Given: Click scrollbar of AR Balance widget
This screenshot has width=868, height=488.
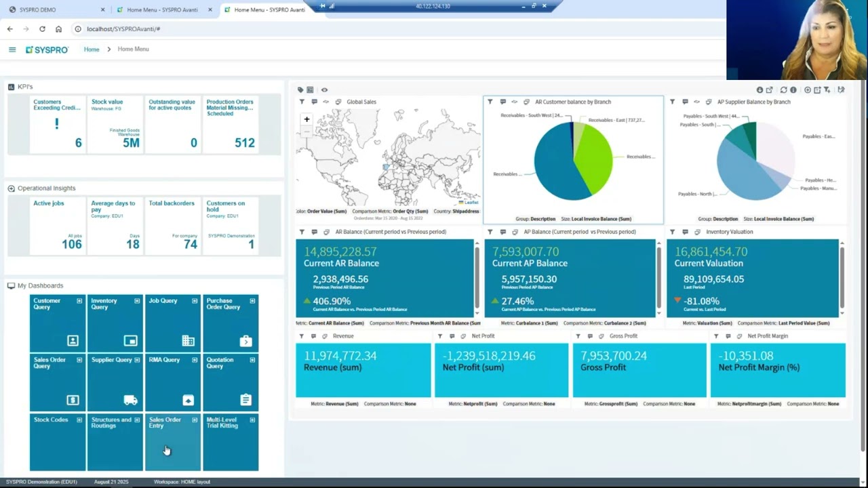Looking at the screenshot, I should pos(477,278).
